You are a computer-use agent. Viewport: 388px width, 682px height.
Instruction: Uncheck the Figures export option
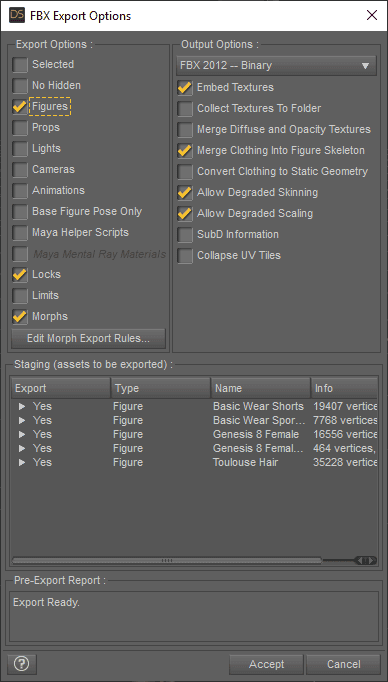[x=20, y=107]
